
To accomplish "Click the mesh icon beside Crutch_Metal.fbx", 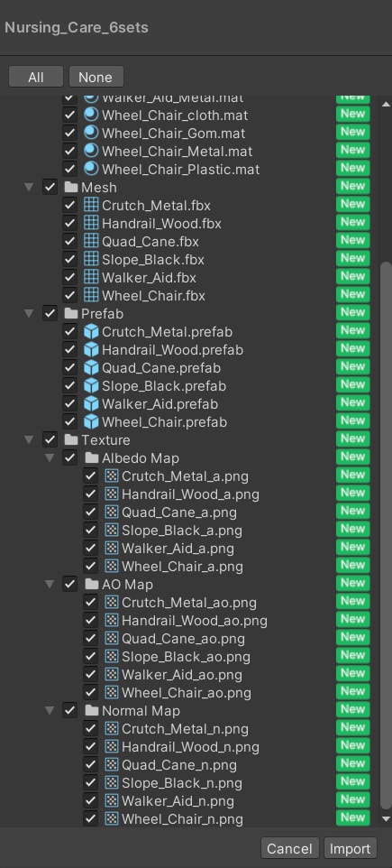I will point(91,205).
